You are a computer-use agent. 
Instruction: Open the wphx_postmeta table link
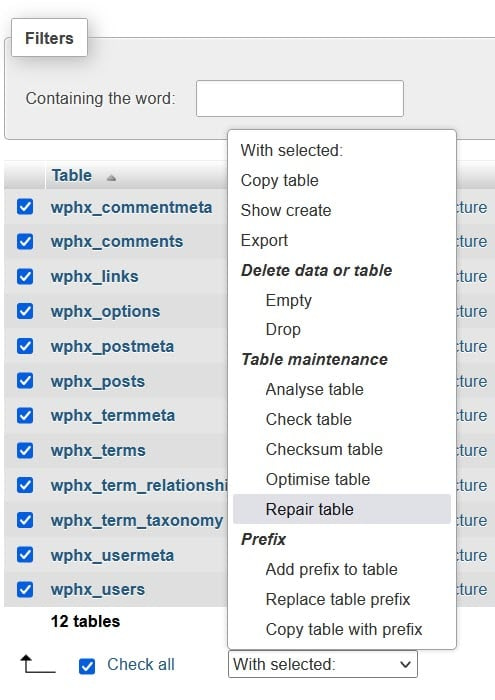[x=112, y=346]
